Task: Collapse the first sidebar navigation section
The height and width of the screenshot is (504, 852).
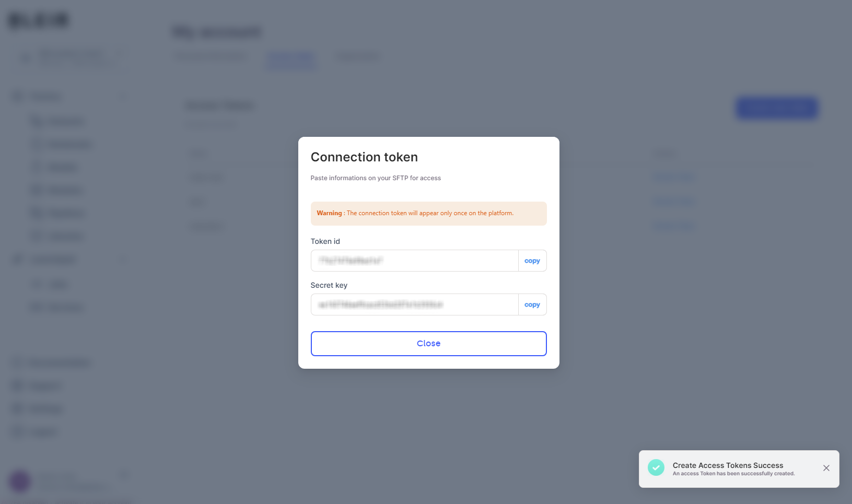Action: (x=123, y=97)
